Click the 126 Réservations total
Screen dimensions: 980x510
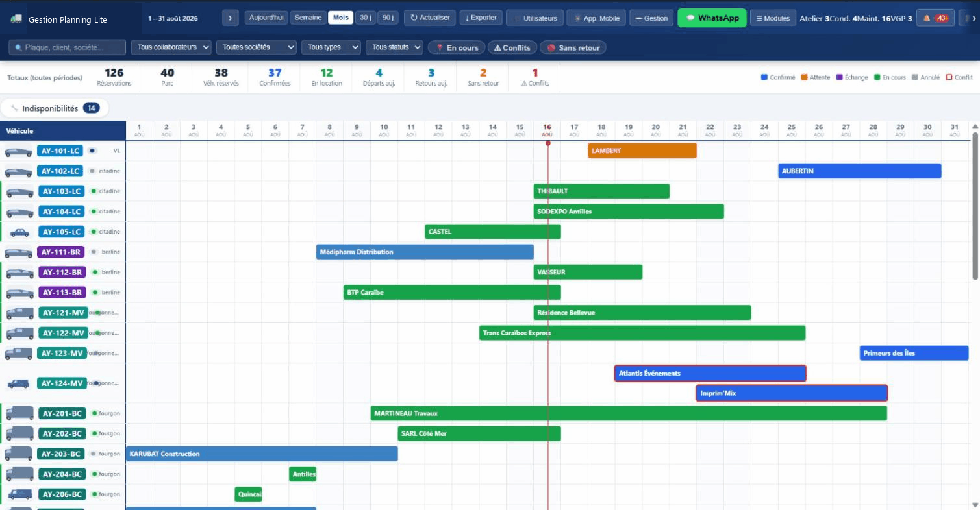114,77
